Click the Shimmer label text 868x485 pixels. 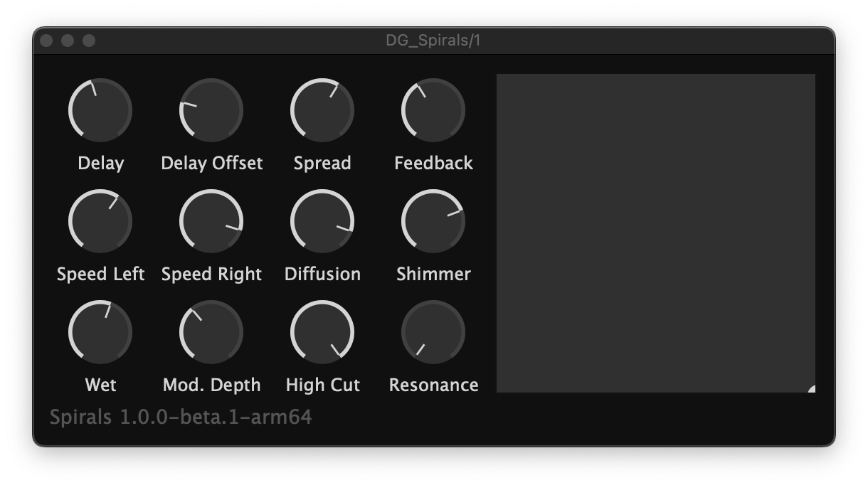[x=433, y=274]
